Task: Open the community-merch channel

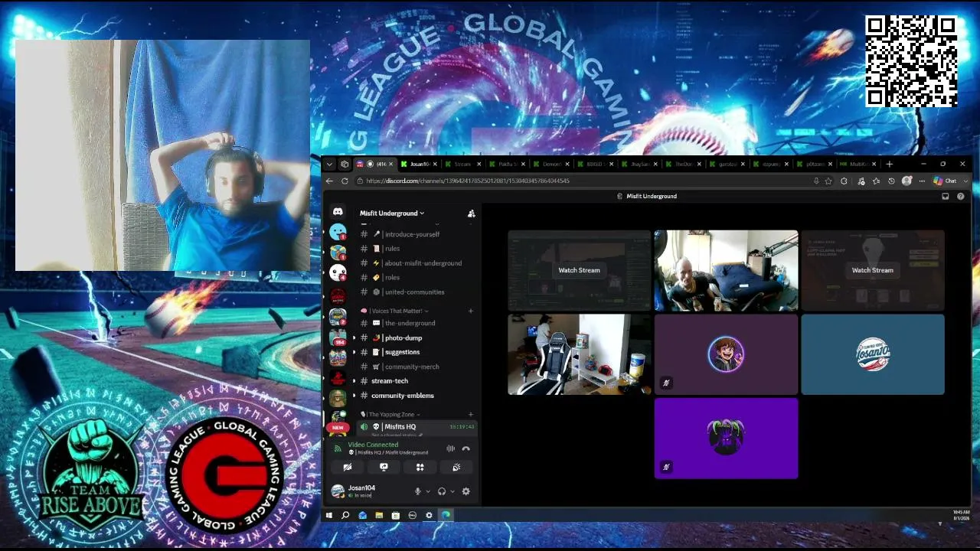Action: point(416,367)
